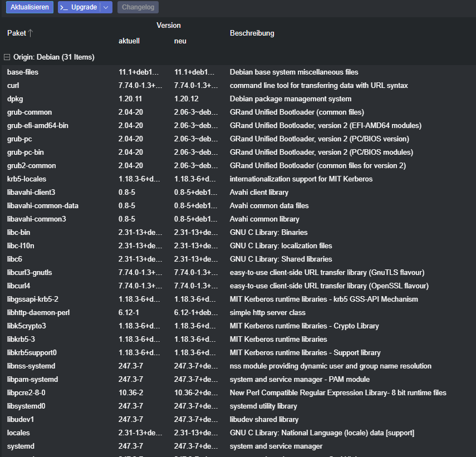
Task: Click dpkg new version 1.20.12
Action: [x=186, y=99]
